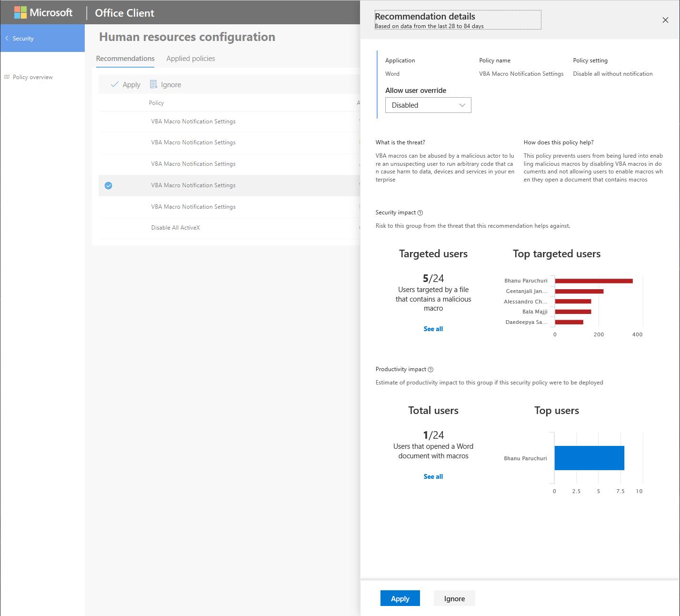Click the Recommendation details heading

pos(425,16)
